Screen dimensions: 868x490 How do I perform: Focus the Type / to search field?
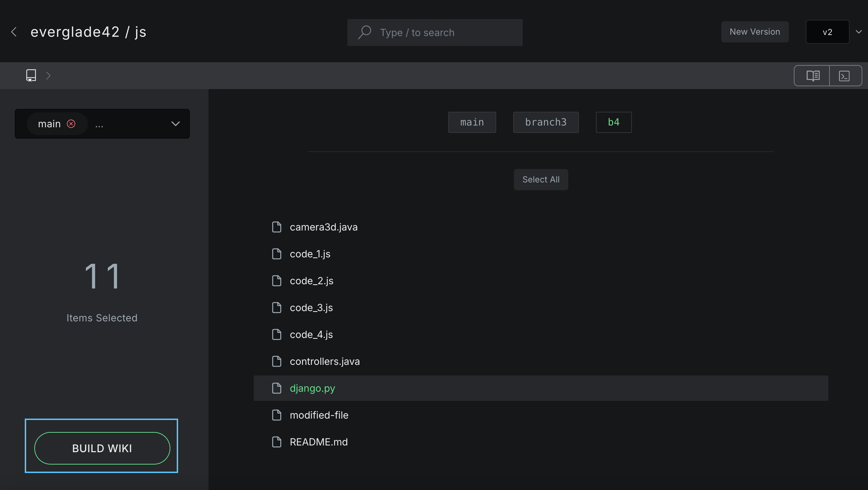tap(435, 33)
